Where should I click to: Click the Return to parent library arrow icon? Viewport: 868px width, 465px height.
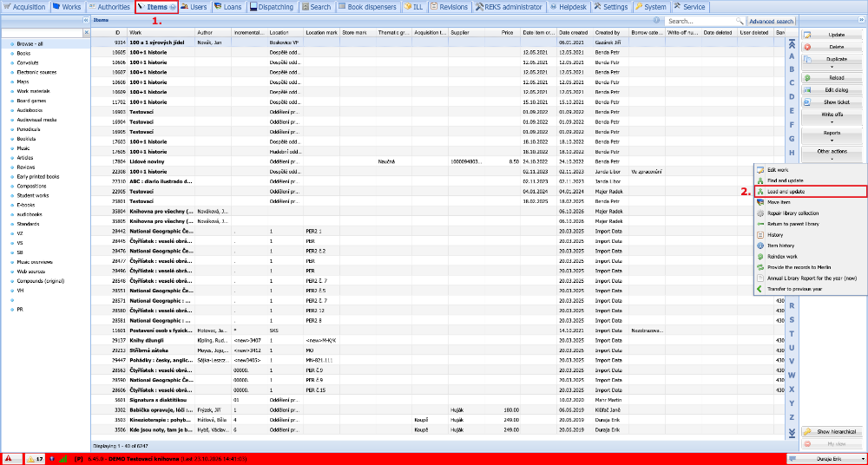click(x=760, y=224)
